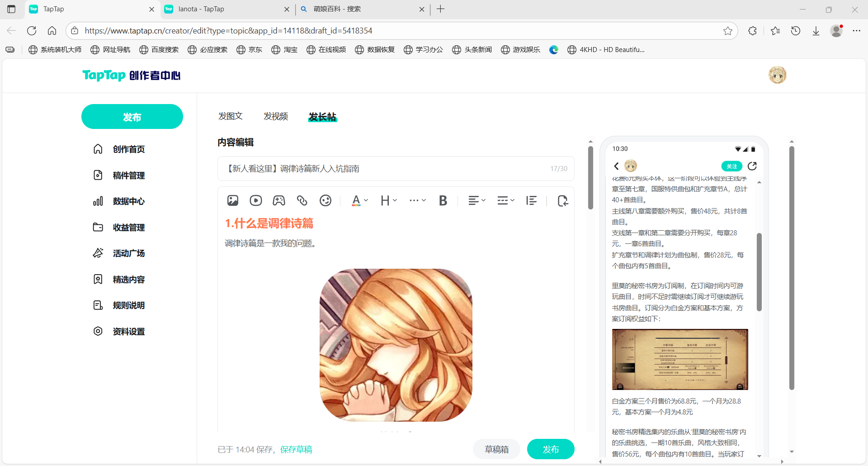The height and width of the screenshot is (466, 868).
Task: Click the browser address bar URL
Action: click(228, 31)
